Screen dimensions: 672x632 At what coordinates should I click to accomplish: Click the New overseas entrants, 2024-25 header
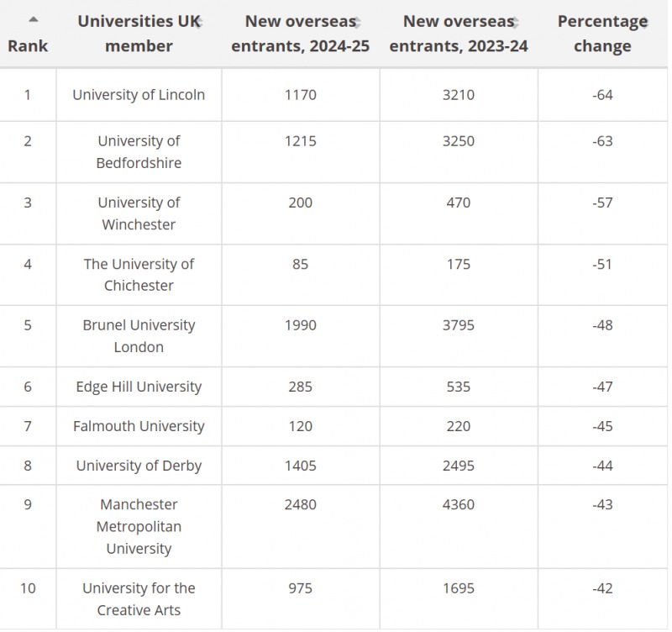point(300,34)
